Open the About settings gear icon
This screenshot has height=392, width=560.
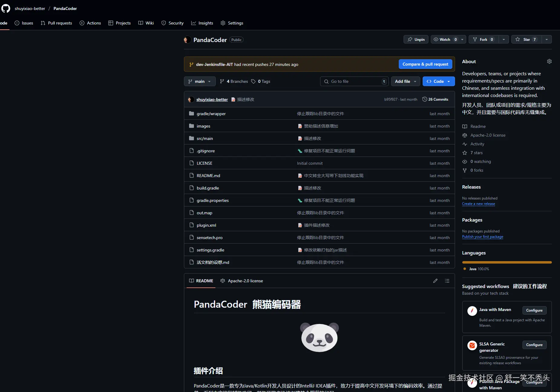549,61
